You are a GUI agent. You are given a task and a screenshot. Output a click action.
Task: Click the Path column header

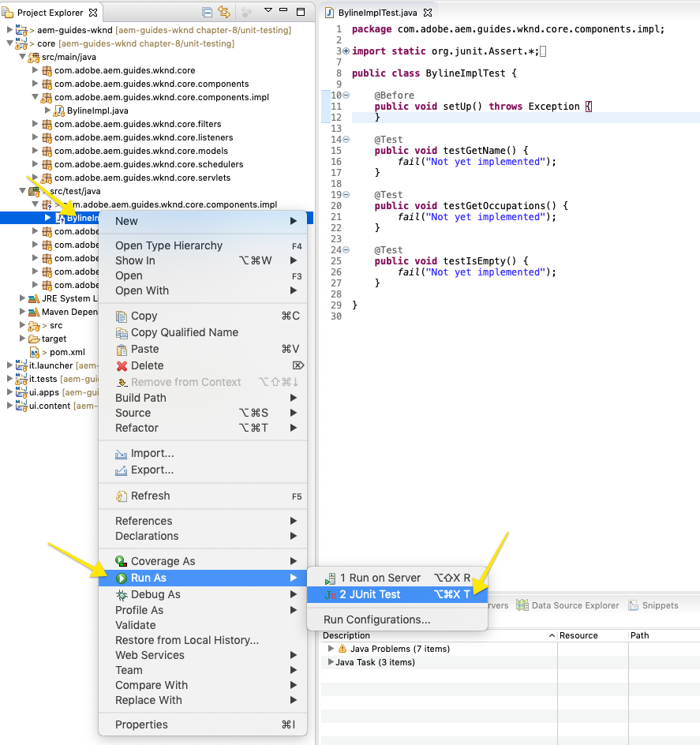[664, 635]
